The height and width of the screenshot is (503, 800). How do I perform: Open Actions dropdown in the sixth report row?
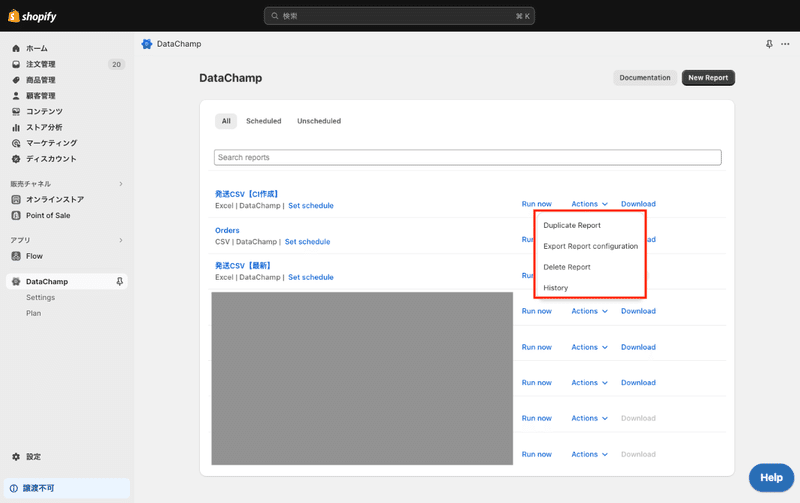coord(589,383)
